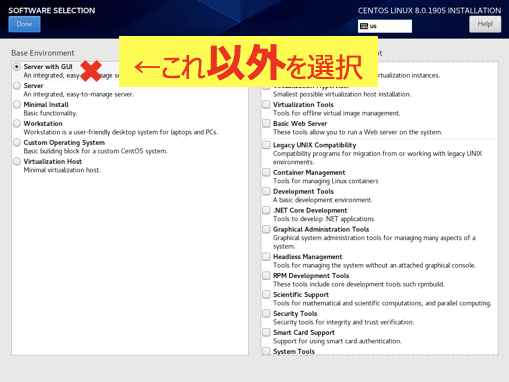Tick the Headless Management checkbox
The height and width of the screenshot is (382, 509).
266,257
